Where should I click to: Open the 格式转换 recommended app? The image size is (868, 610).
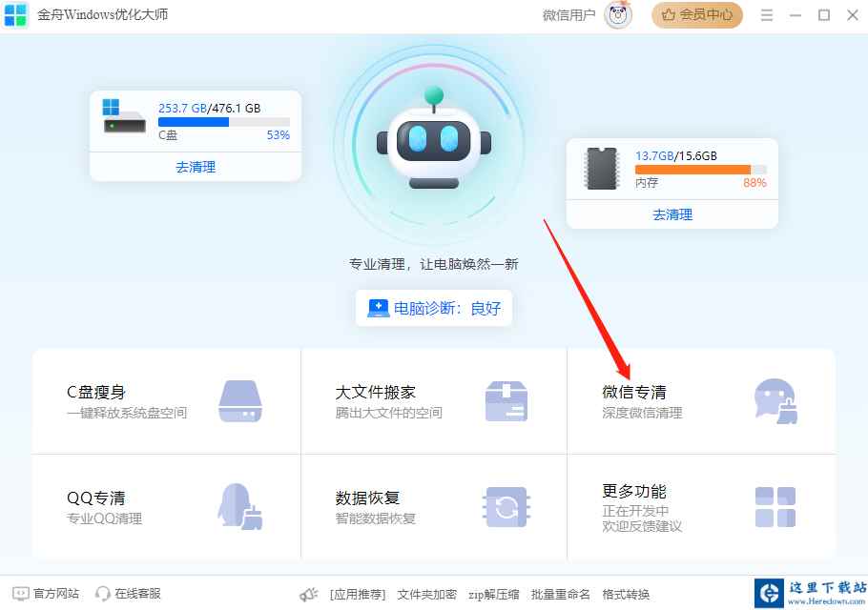(x=626, y=595)
